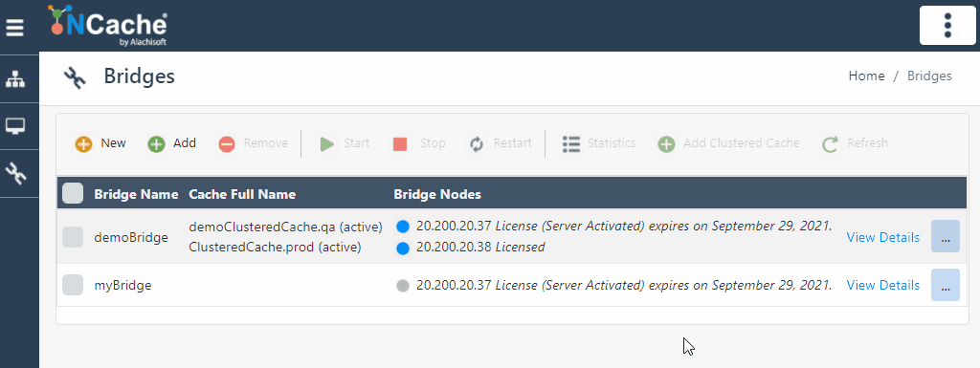Open the monitor sidebar icon
This screenshot has height=368, width=980.
15,126
